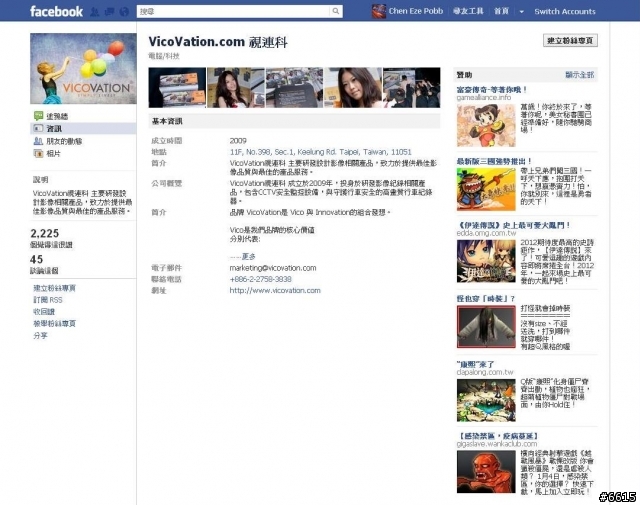Click Three Kingdoms warrior ad image
This screenshot has height=505, width=640.
486,189
